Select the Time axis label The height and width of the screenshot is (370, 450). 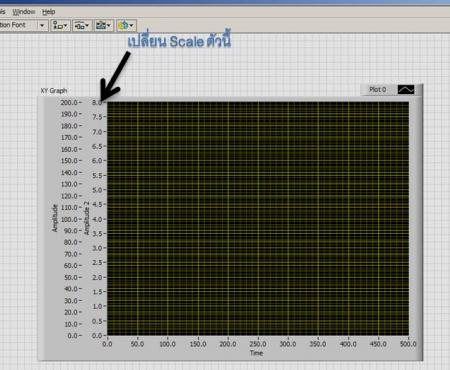pos(256,353)
